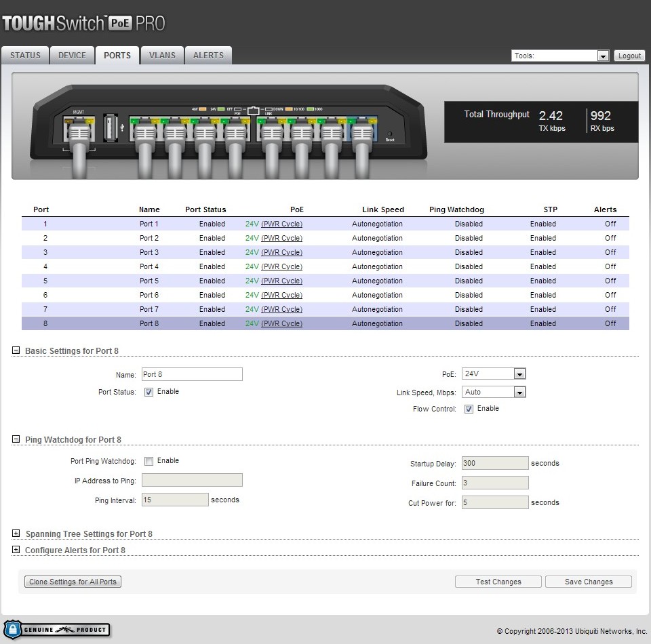Power cycle Port 4 via its link

282,267
